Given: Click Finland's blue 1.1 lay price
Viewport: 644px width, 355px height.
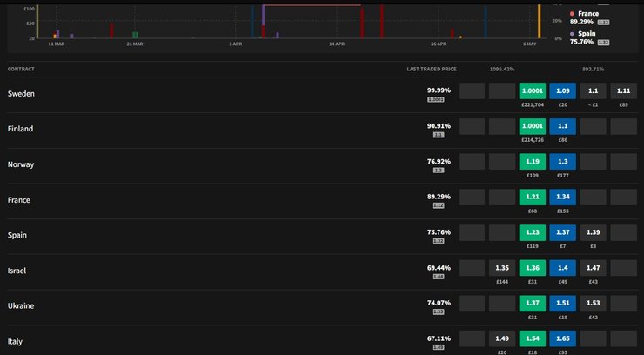Looking at the screenshot, I should tap(562, 126).
